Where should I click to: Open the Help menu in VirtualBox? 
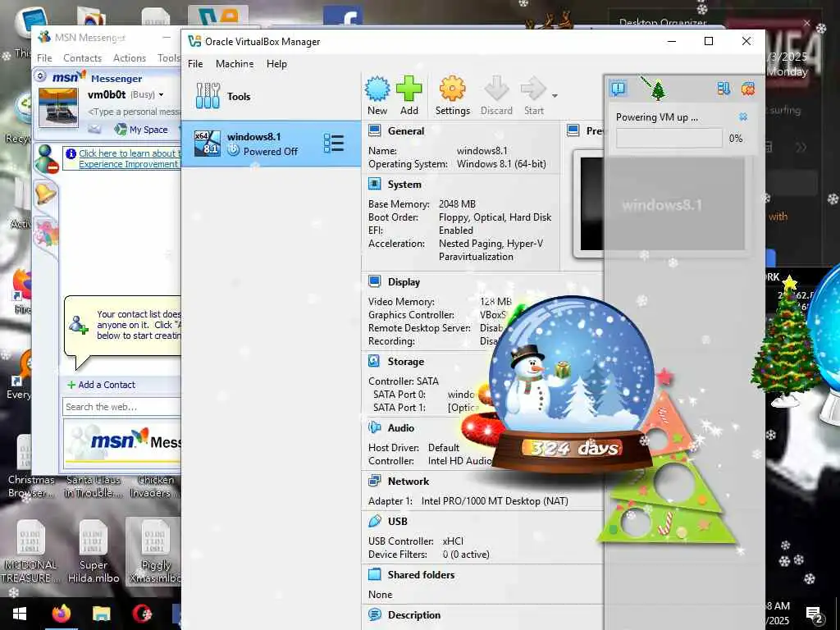click(x=276, y=64)
